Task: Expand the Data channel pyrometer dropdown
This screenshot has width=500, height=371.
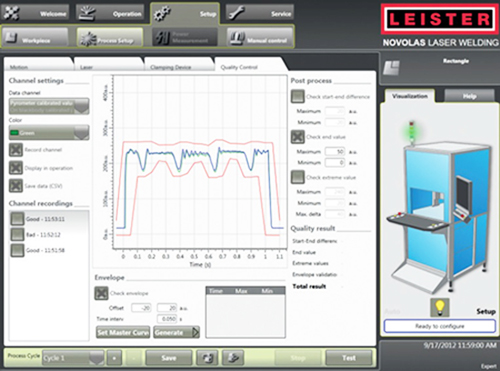Action: (49, 106)
